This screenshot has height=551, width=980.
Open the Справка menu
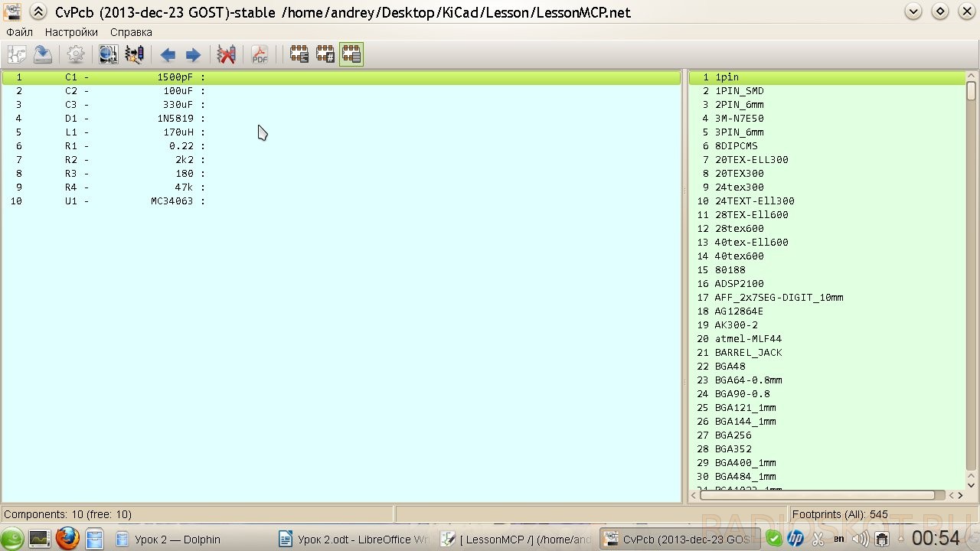click(131, 32)
